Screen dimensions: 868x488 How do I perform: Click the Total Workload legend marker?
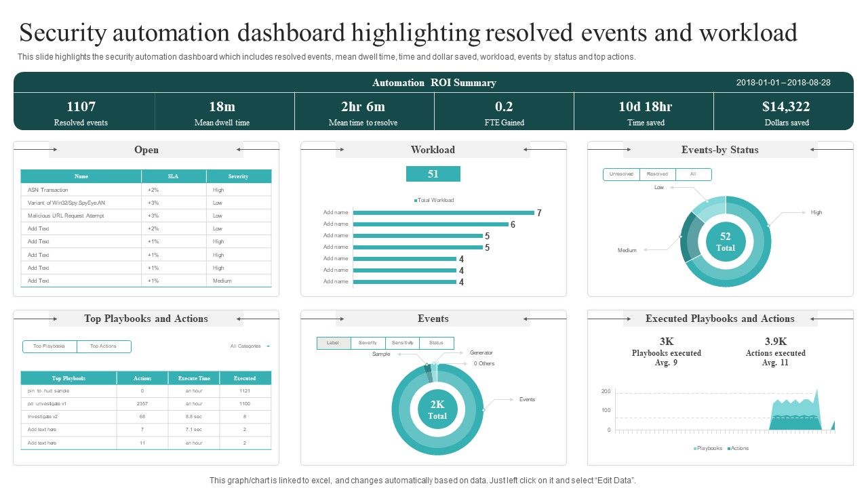[x=415, y=201]
